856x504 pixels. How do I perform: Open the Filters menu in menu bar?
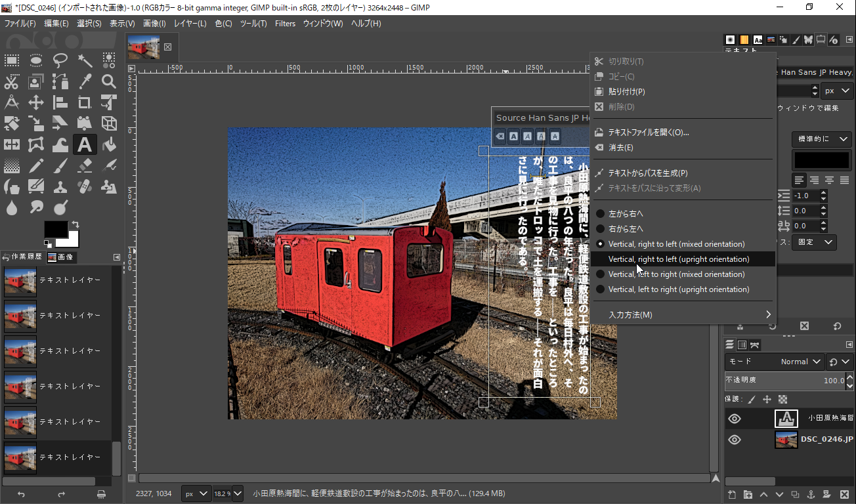[x=285, y=24]
